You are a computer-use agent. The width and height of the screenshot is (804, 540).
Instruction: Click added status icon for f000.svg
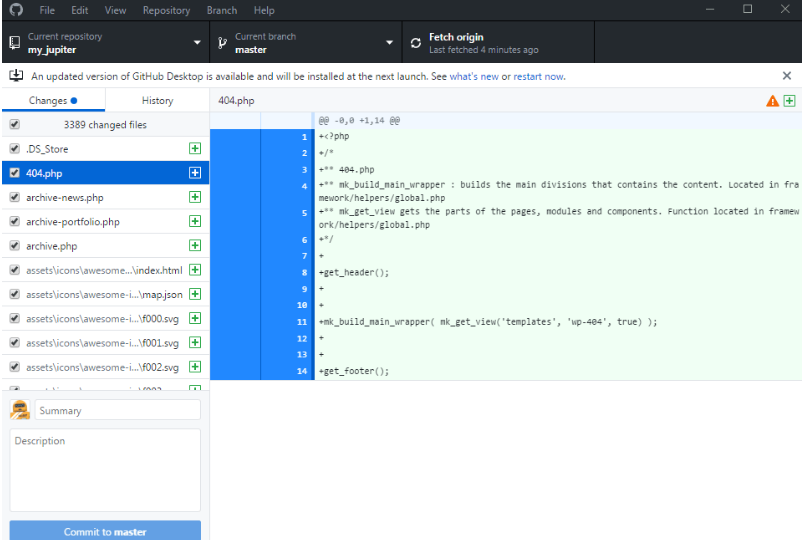[x=195, y=318]
